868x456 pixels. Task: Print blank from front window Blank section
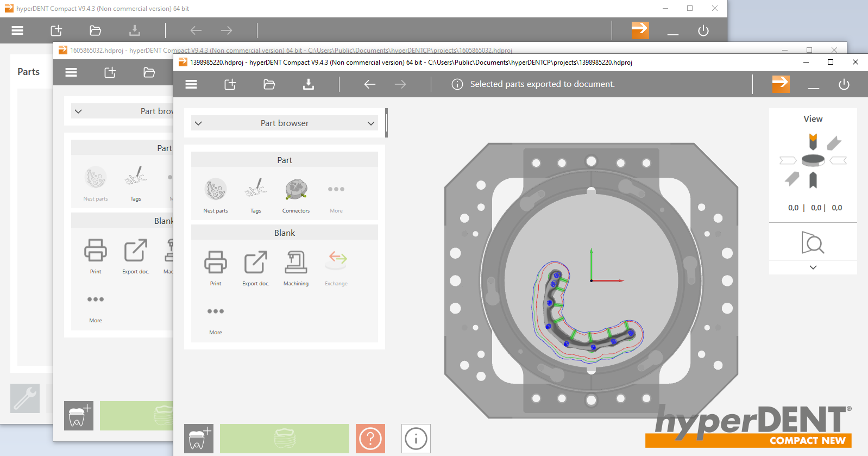(x=216, y=268)
